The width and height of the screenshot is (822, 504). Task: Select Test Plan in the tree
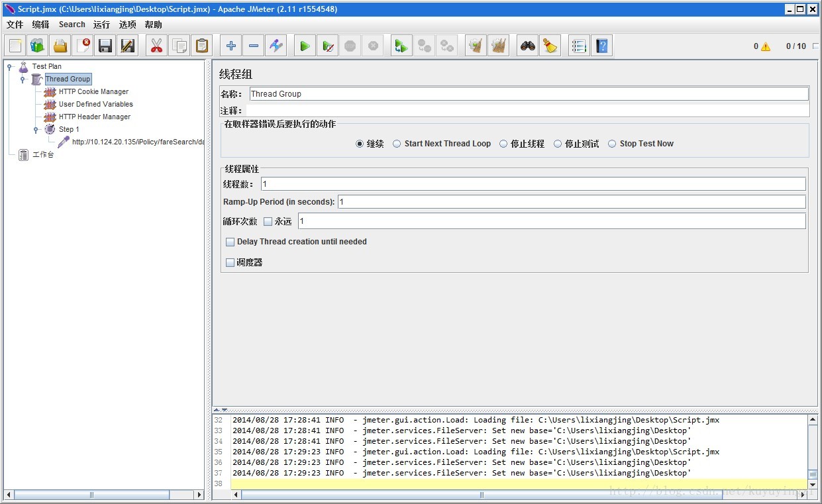pyautogui.click(x=46, y=67)
